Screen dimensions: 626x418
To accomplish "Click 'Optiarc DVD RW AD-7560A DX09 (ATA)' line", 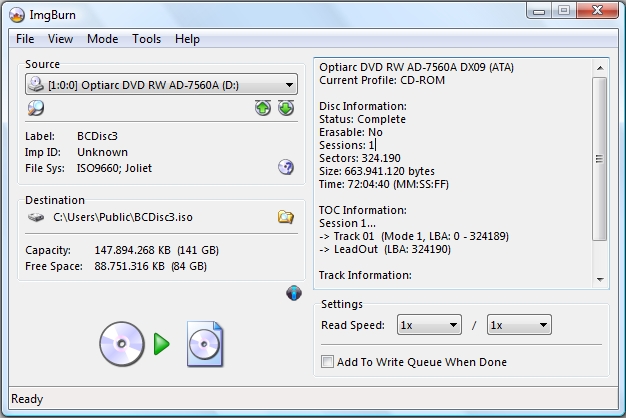I will pyautogui.click(x=416, y=67).
